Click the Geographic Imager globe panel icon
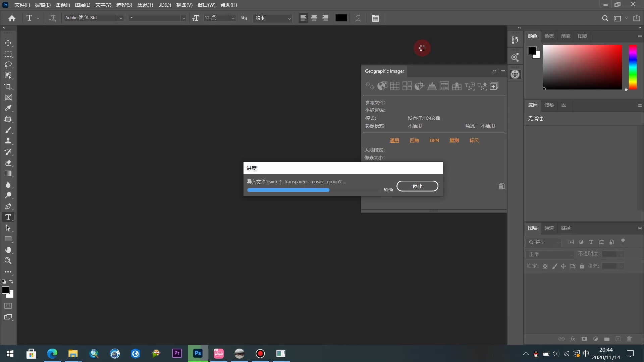This screenshot has width=644, height=362. point(515,74)
